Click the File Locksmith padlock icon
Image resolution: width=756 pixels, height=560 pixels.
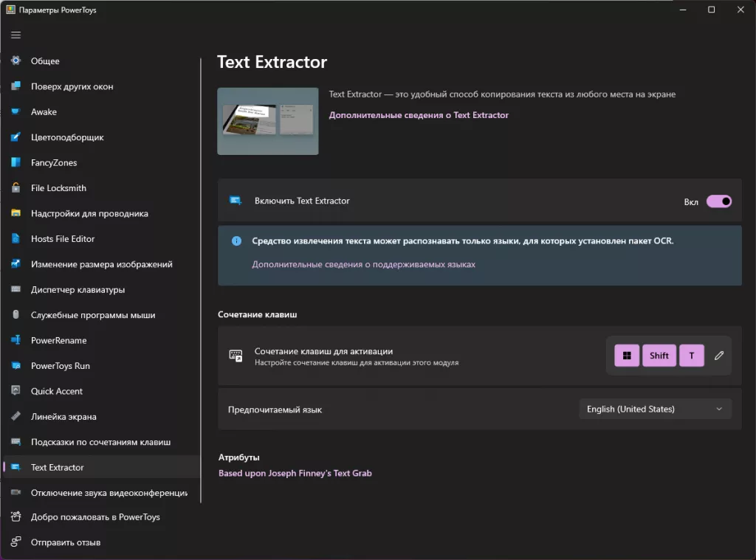tap(16, 188)
